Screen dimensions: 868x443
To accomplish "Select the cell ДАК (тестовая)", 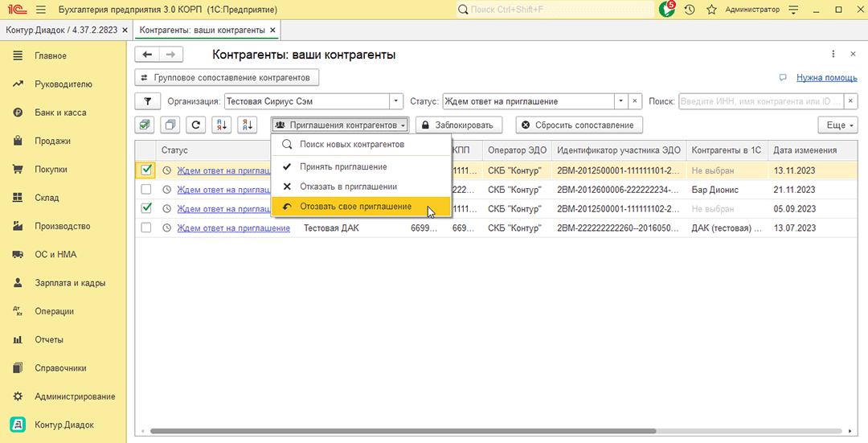I will pyautogui.click(x=727, y=228).
